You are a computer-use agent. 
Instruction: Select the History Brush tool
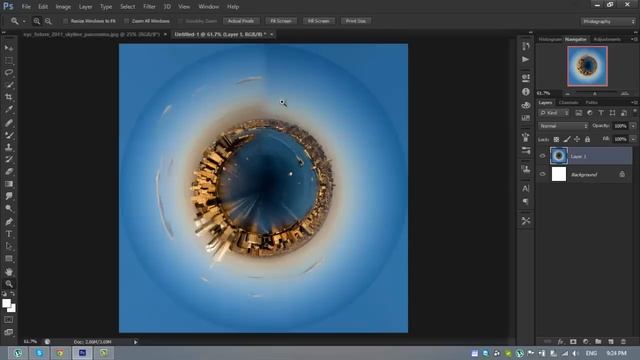(9, 159)
